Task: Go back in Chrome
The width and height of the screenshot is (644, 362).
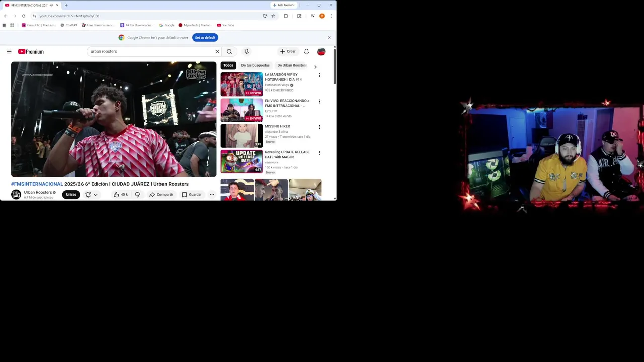Action: 6,16
